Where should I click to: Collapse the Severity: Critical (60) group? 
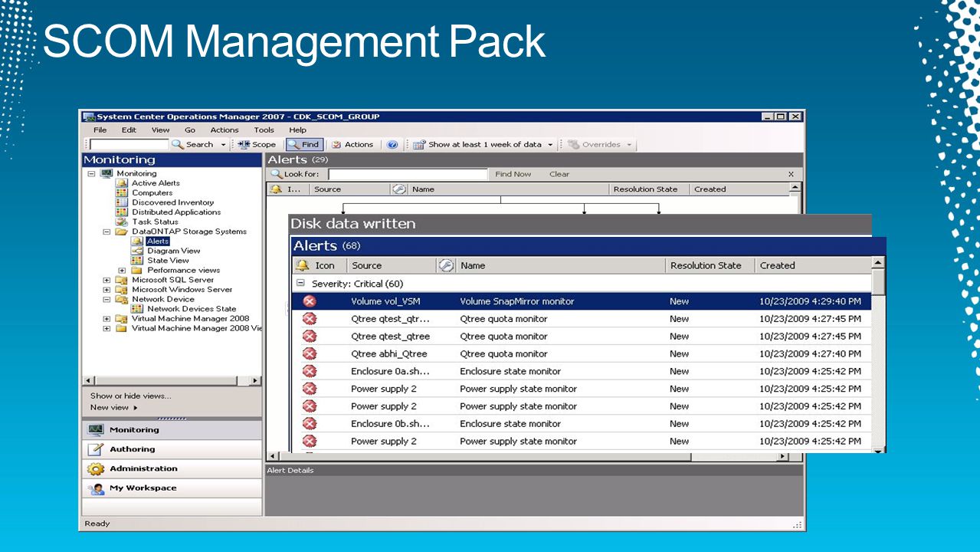[x=300, y=284]
